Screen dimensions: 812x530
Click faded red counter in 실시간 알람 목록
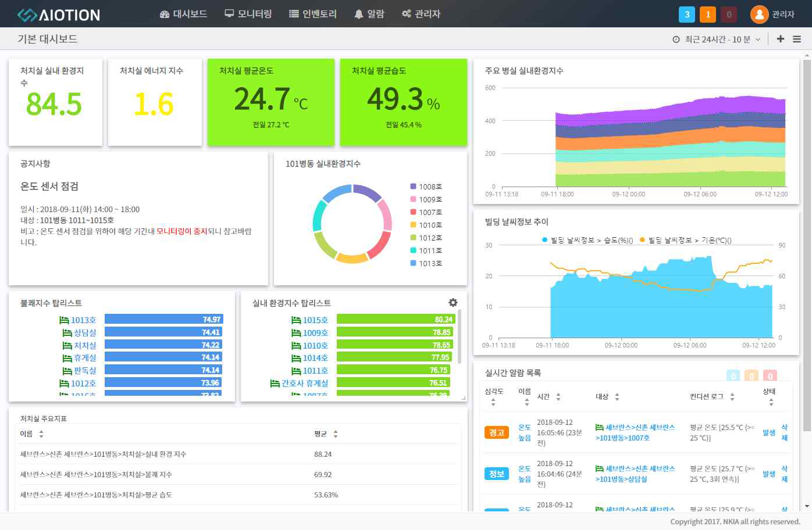[770, 375]
